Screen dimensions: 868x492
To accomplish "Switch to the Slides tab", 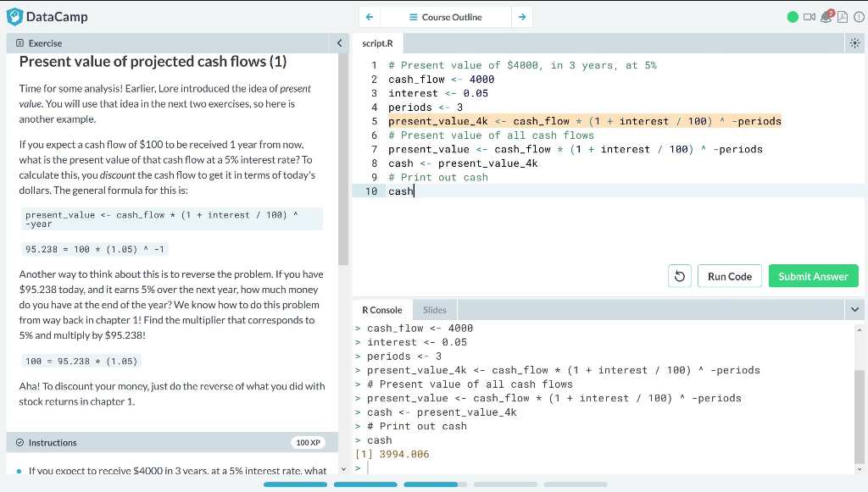I will [x=434, y=309].
